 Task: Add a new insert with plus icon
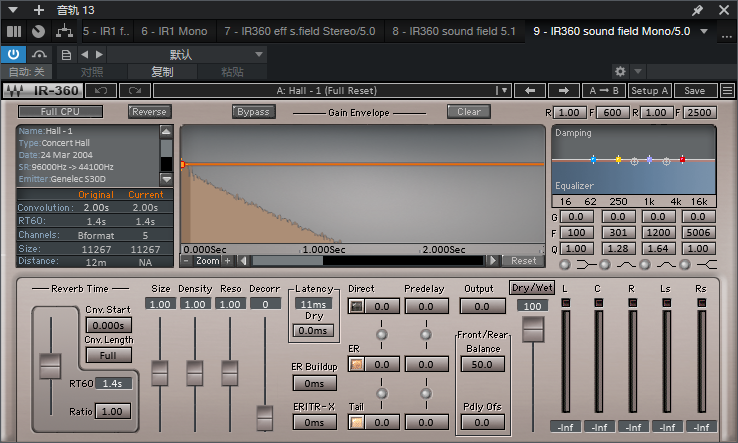39,9
